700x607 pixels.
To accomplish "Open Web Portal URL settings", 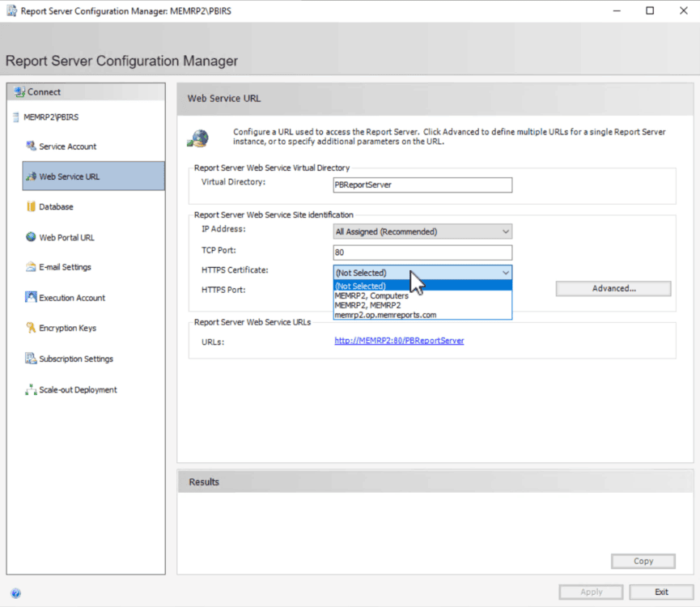I will pyautogui.click(x=66, y=237).
